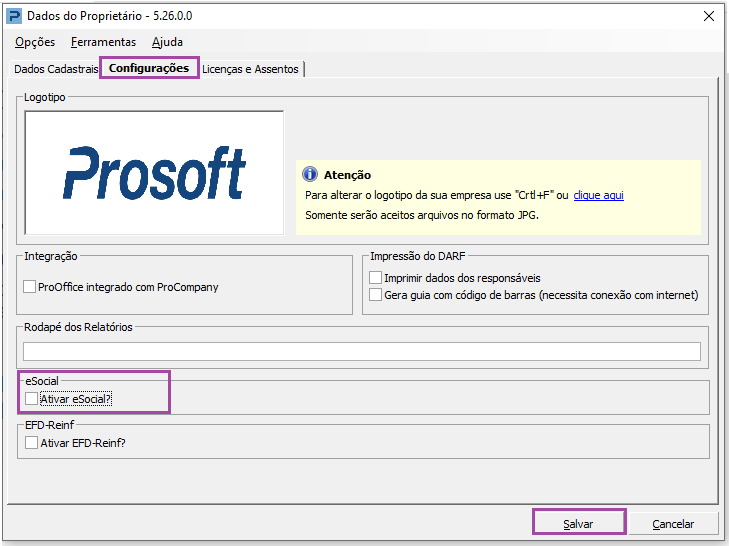Check ProOffice integrado com ProCompany
Image resolution: width=729 pixels, height=546 pixels.
pyautogui.click(x=29, y=286)
